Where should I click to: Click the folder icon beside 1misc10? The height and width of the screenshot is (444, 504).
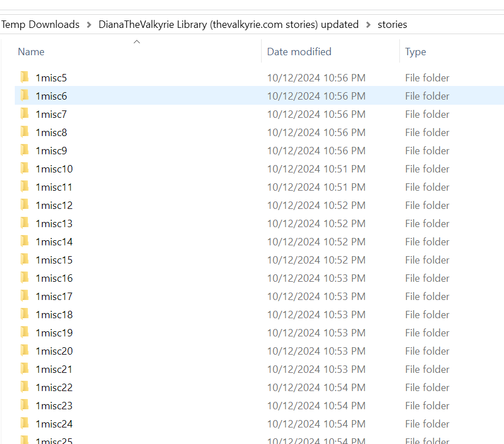[x=24, y=168]
